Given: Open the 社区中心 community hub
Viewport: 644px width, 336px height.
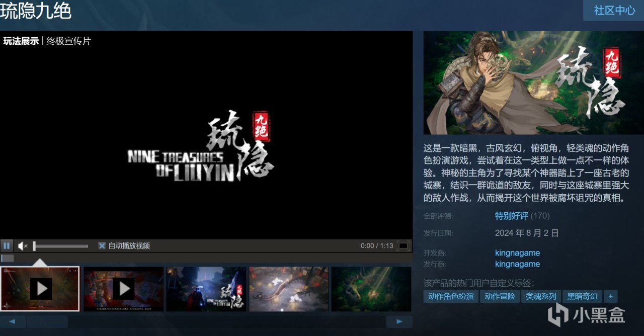Looking at the screenshot, I should coord(614,10).
